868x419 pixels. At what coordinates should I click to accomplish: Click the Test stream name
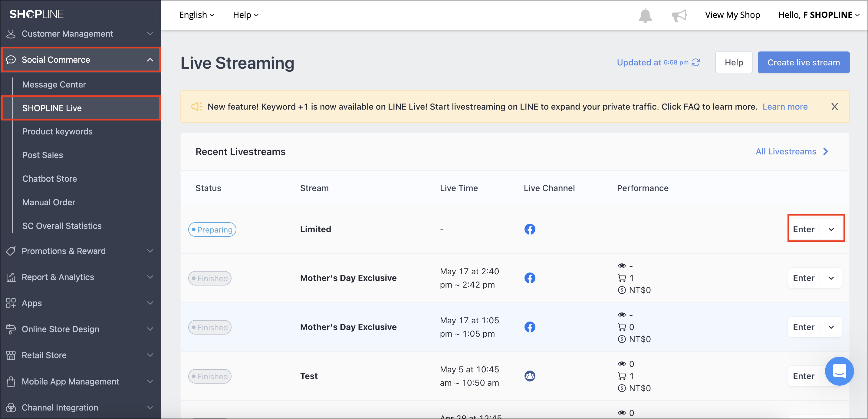[309, 376]
